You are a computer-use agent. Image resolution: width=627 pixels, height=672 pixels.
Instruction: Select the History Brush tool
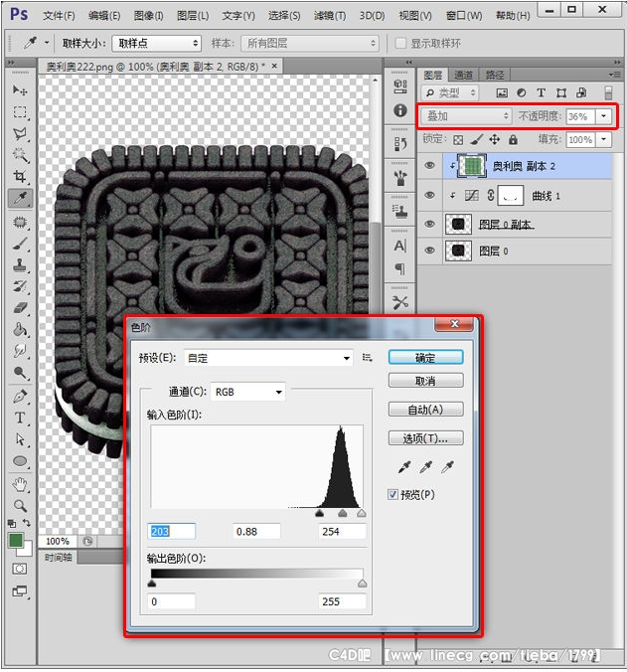point(20,286)
